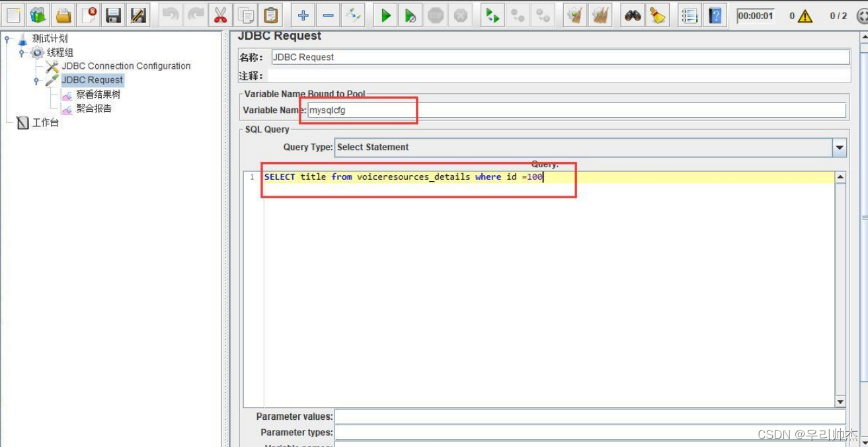Screen dimensions: 868x447
Task: Cut the selected element with scissors icon
Action: [x=221, y=15]
